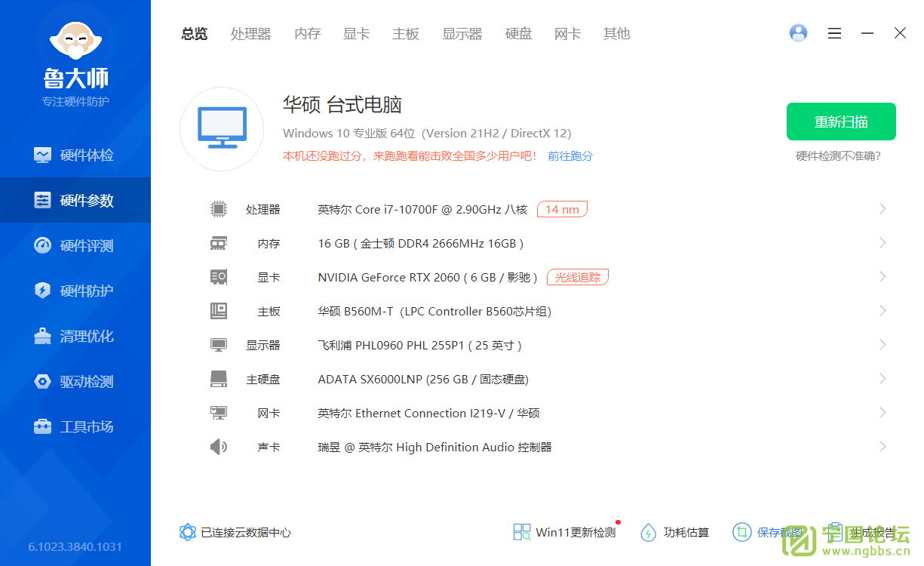Switch to the 处理器 tab
Screen dimensions: 924x566
pyautogui.click(x=250, y=34)
